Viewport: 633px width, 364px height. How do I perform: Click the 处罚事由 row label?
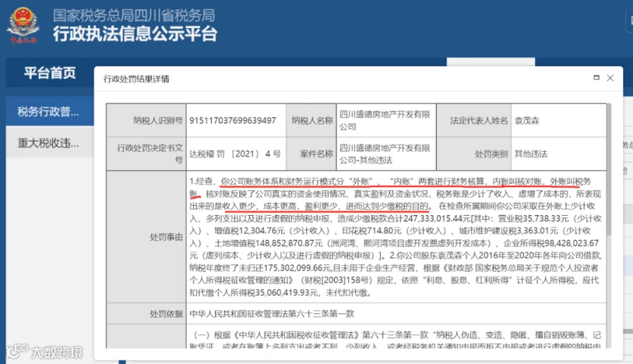point(166,237)
